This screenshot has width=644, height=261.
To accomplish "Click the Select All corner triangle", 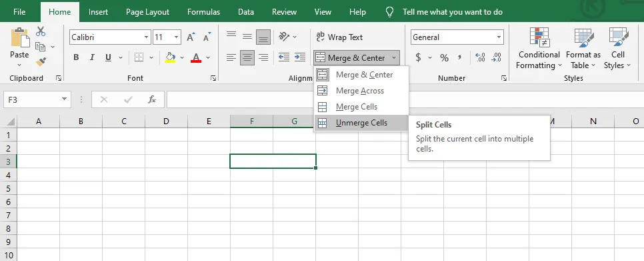I will (10, 121).
